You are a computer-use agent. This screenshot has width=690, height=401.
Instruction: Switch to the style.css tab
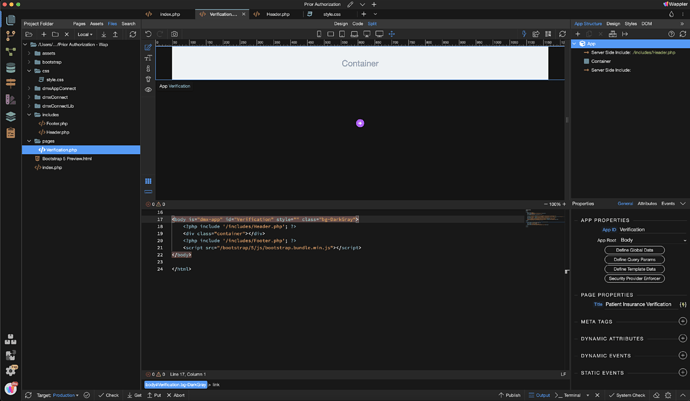(332, 14)
